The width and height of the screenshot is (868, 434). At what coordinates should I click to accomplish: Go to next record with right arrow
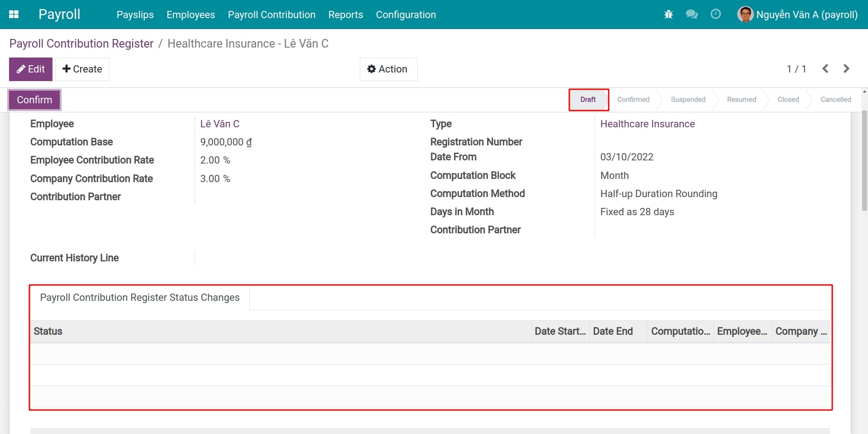(846, 68)
